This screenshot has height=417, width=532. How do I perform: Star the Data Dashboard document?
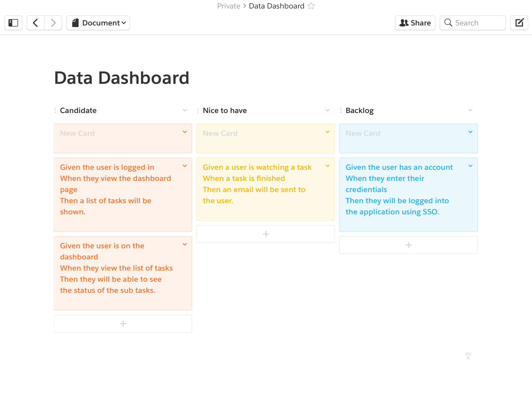[x=311, y=6]
